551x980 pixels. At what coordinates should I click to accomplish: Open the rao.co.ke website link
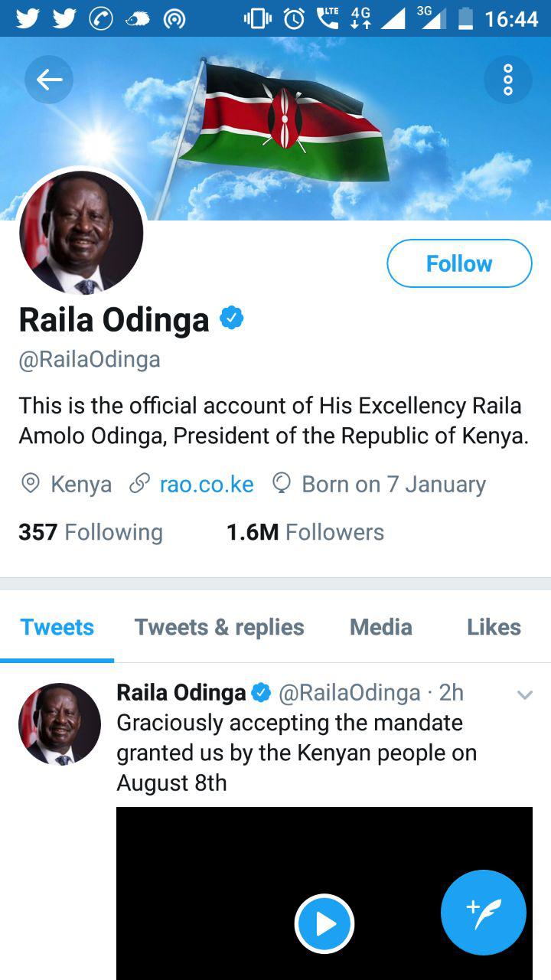coord(207,484)
